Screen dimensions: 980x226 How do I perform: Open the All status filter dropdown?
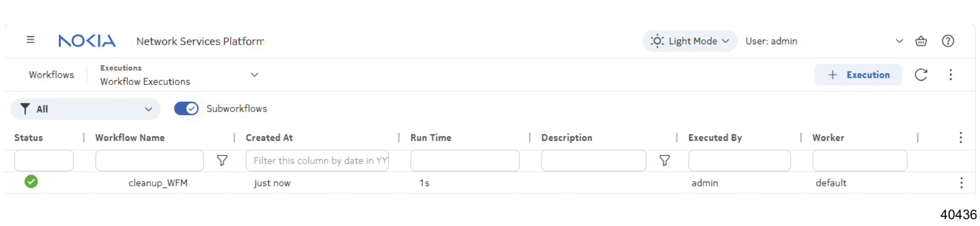point(85,109)
